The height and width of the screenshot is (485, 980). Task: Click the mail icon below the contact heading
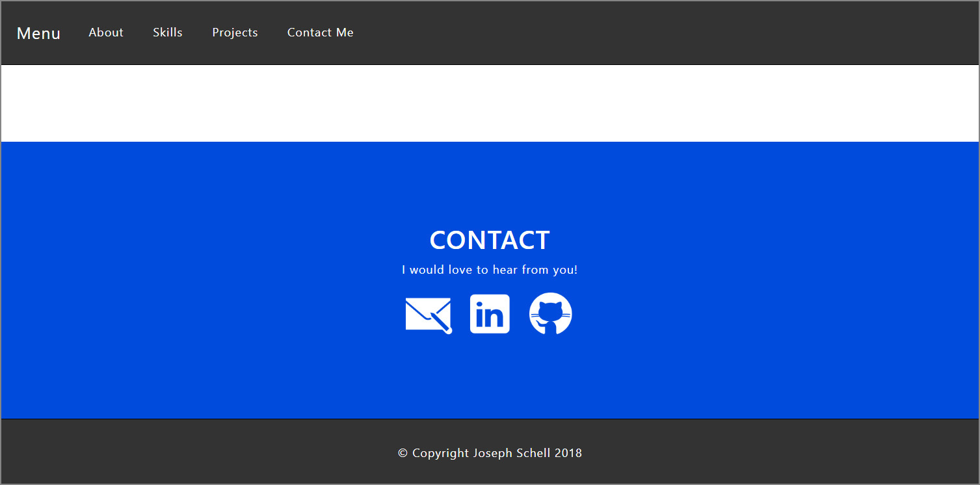point(428,315)
